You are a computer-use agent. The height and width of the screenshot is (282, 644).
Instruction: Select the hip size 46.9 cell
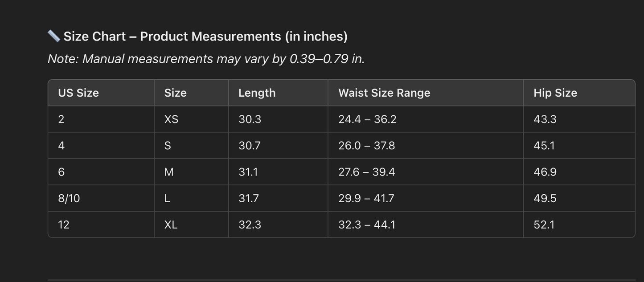pyautogui.click(x=545, y=172)
